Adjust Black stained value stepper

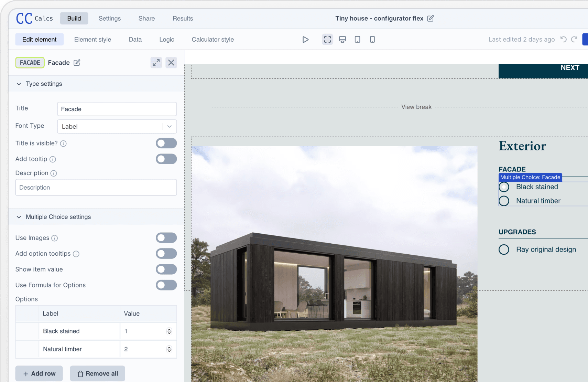click(169, 331)
